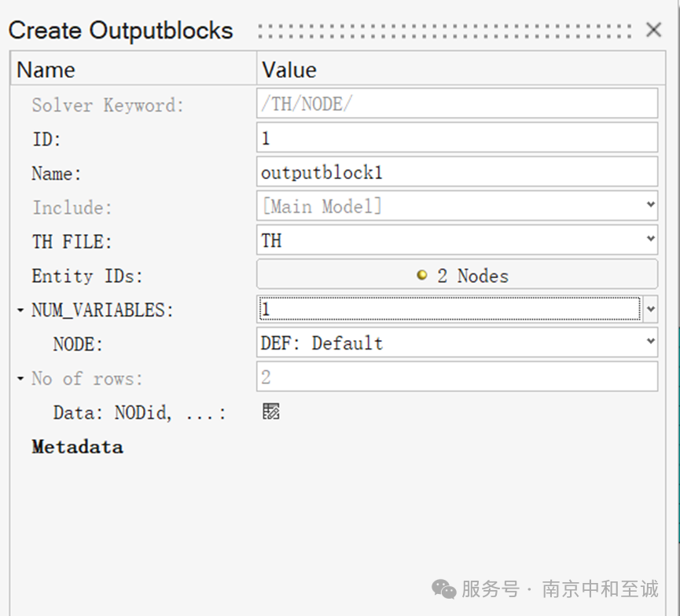Select the TH FILE label
Screen dimensions: 680x616
(x=72, y=242)
